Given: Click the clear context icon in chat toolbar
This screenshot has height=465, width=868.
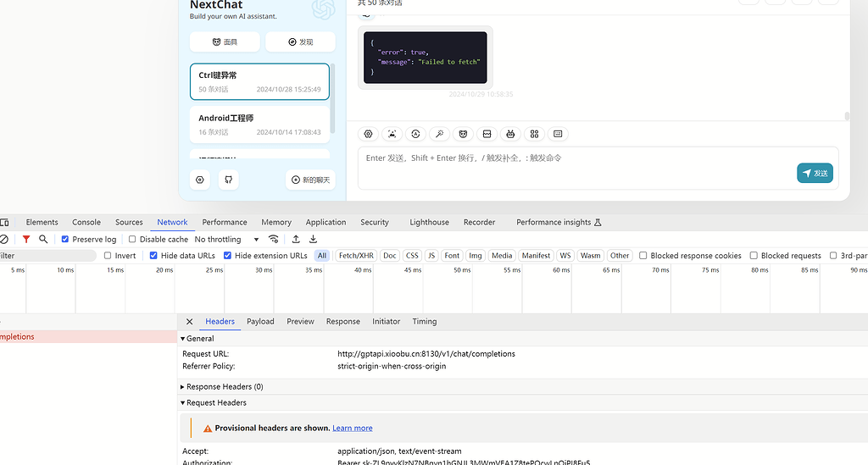Looking at the screenshot, I should [x=487, y=134].
